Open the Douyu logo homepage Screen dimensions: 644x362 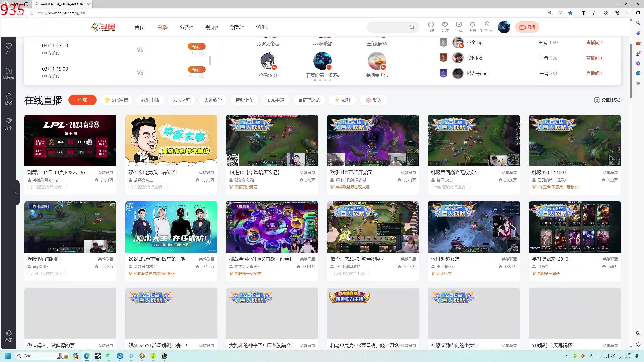coord(103,27)
